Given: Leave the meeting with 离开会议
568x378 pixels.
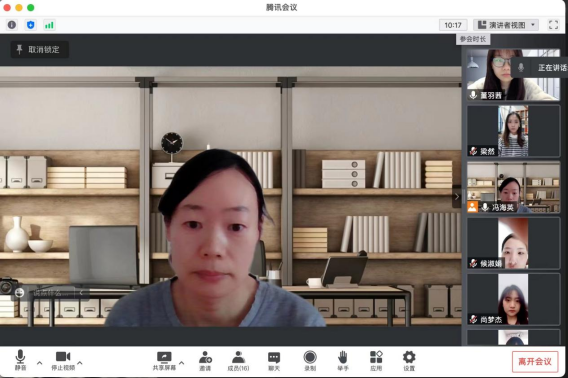Looking at the screenshot, I should (x=535, y=361).
